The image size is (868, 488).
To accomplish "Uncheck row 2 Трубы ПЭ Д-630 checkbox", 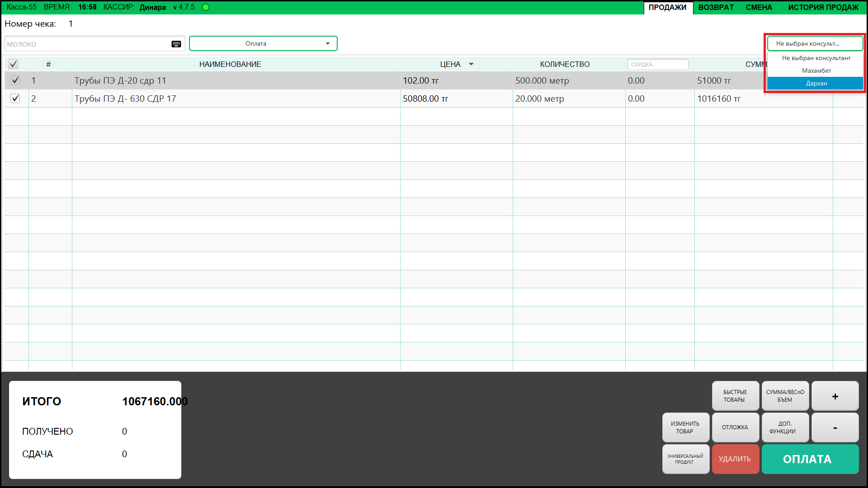I will [15, 99].
